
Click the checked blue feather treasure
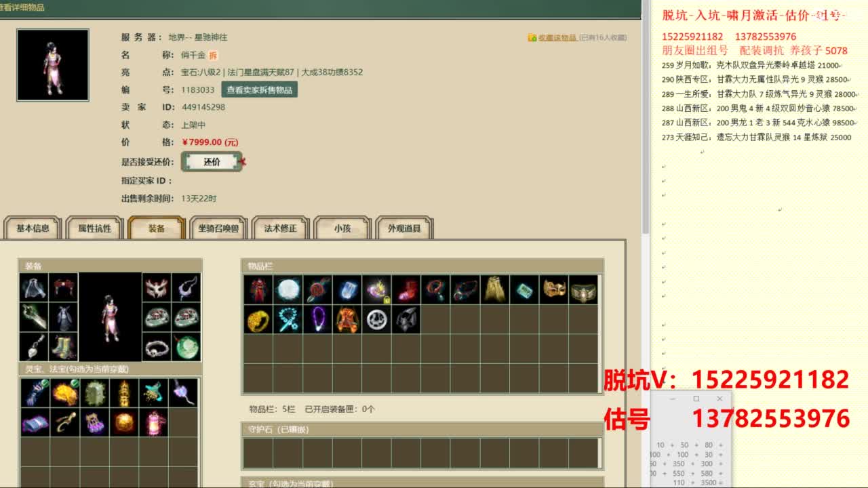tap(35, 393)
